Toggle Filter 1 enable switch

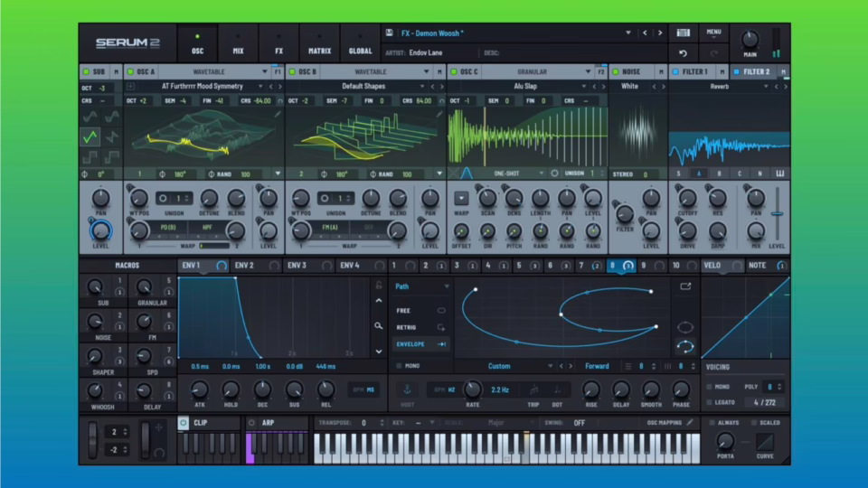point(675,72)
